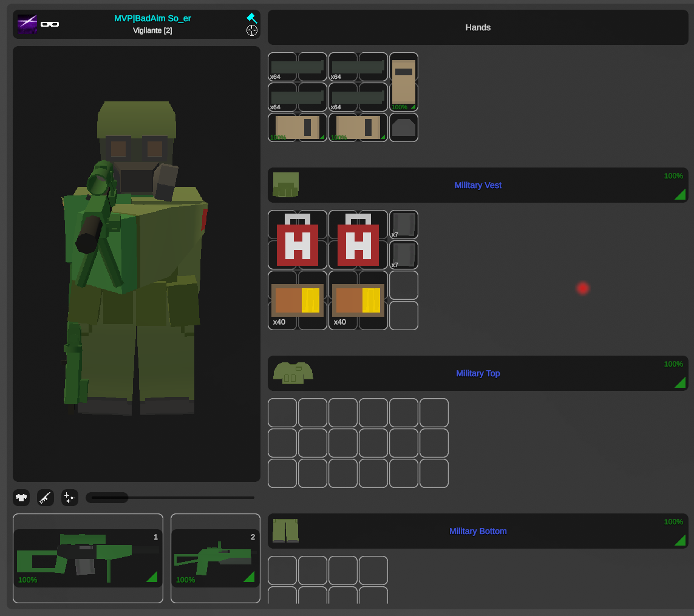This screenshot has width=694, height=616.
Task: Select the top x7 magazine item
Action: coord(404,225)
